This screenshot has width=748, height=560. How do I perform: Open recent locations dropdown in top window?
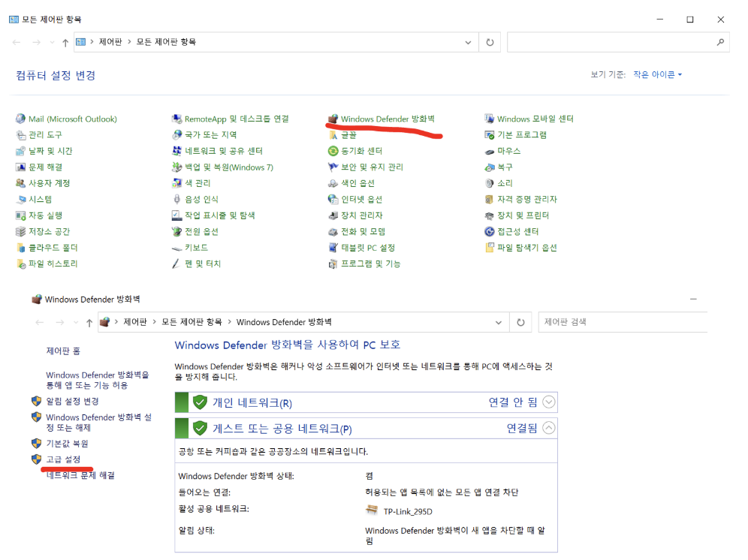pos(52,43)
